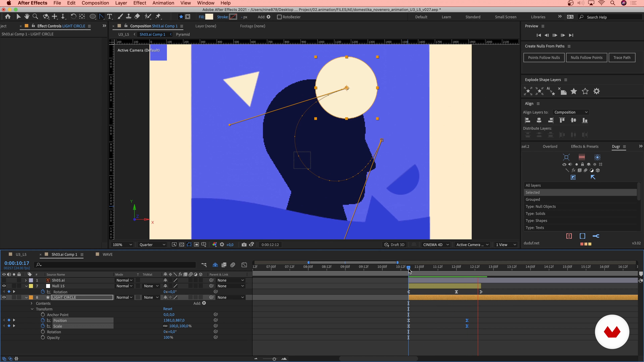Select the Selection arrow tool

(x=18, y=17)
